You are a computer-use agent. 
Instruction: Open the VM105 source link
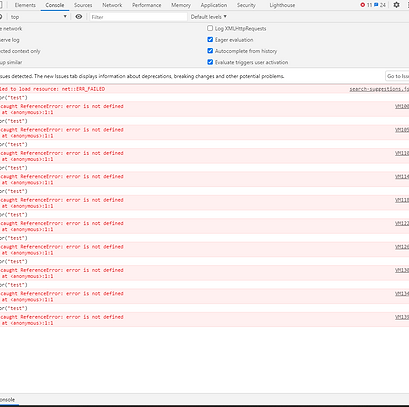point(402,130)
